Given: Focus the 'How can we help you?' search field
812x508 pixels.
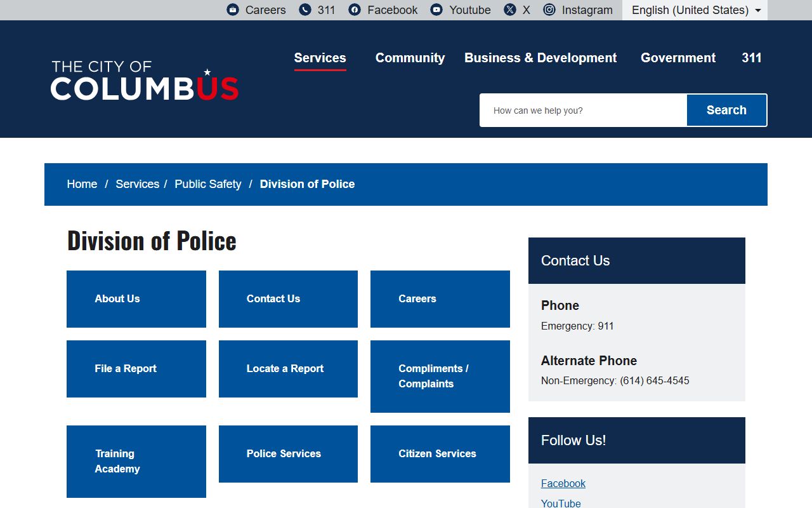Looking at the screenshot, I should pyautogui.click(x=584, y=110).
